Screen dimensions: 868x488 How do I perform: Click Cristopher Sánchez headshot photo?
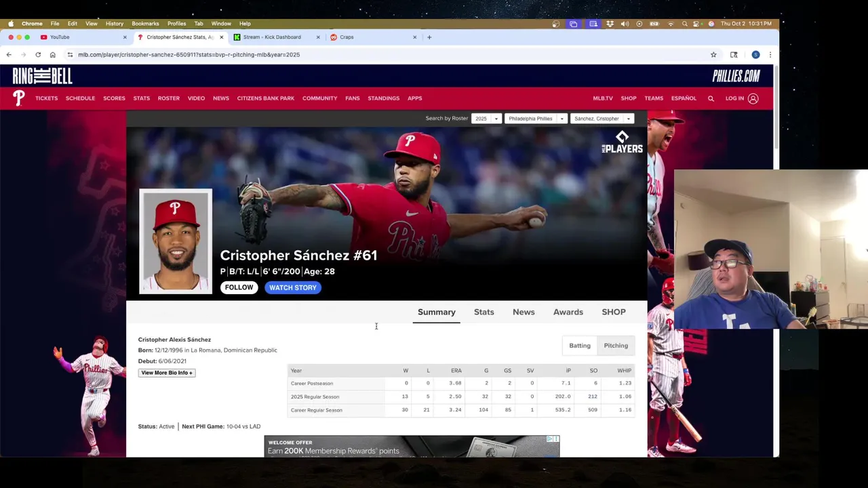coord(176,241)
